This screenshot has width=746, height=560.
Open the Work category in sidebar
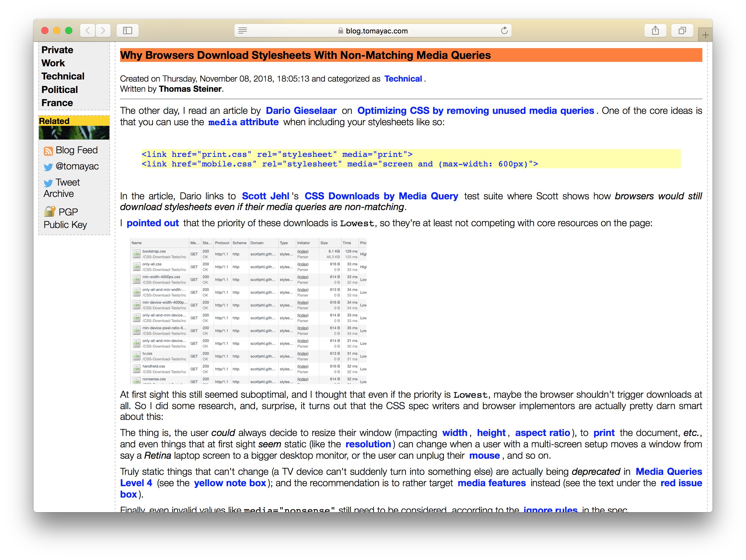pos(53,63)
